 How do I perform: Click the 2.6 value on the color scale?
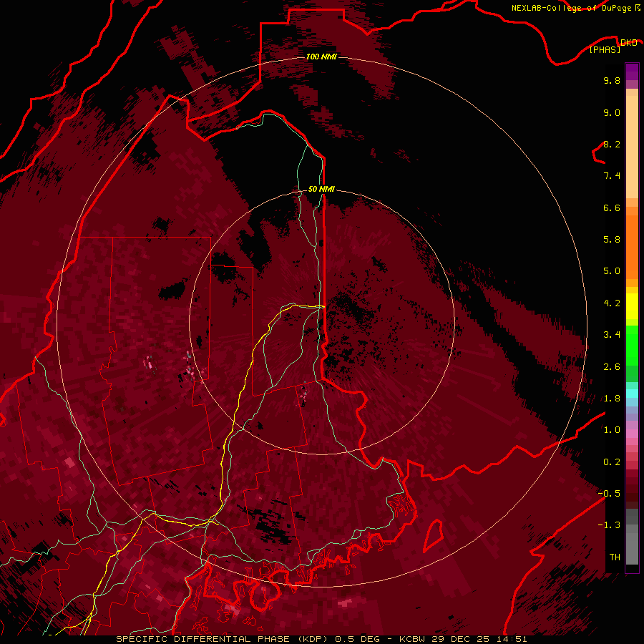tap(612, 367)
